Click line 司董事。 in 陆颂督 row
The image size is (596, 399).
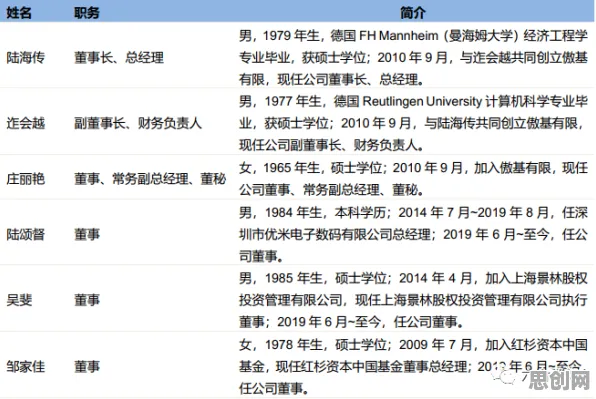(261, 256)
